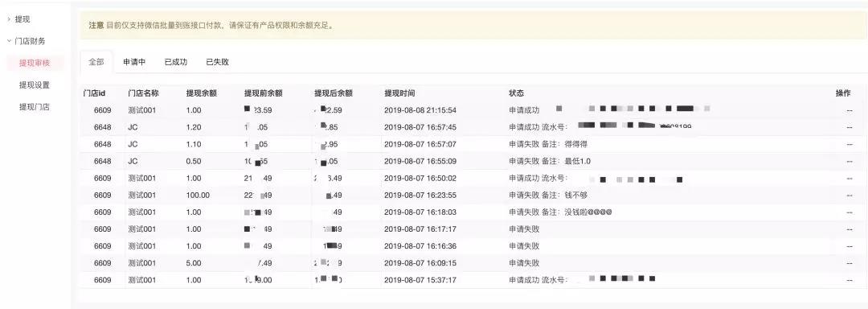Viewport: 868px width, 309px height.
Task: Open 提现设置 in the sidebar
Action: pyautogui.click(x=35, y=84)
